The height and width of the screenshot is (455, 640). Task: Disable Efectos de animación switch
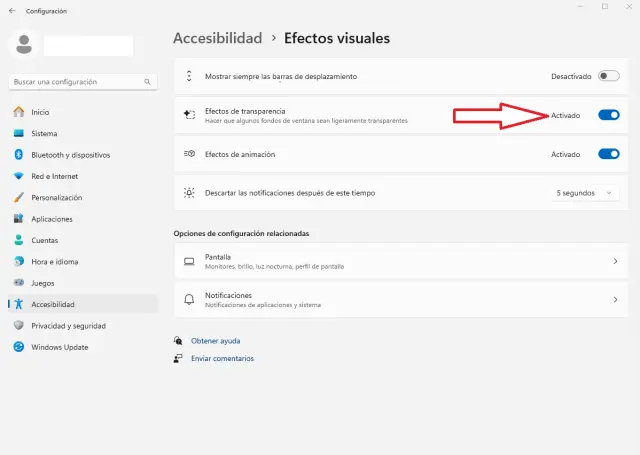608,154
